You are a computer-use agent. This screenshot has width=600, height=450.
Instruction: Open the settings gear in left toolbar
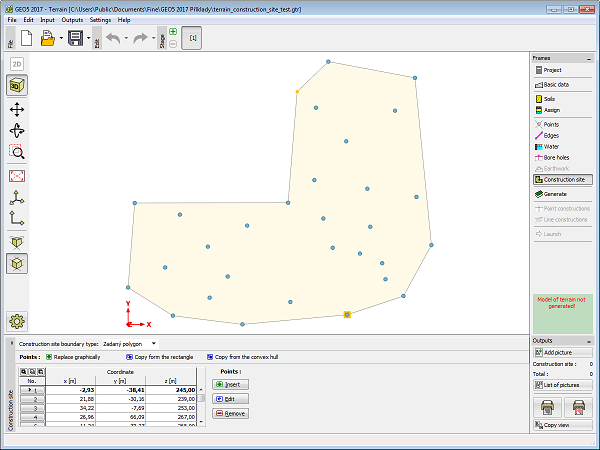tap(18, 321)
